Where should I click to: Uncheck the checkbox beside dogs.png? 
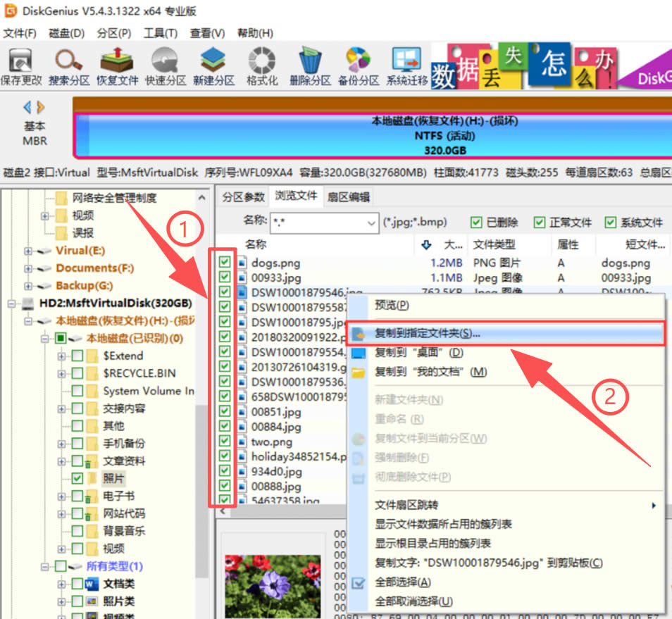[x=225, y=263]
